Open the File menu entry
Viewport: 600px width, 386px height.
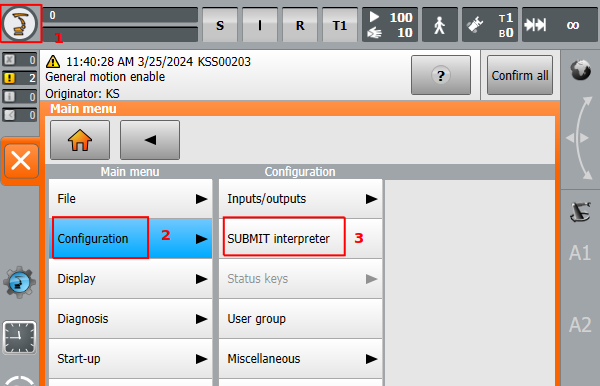point(130,199)
